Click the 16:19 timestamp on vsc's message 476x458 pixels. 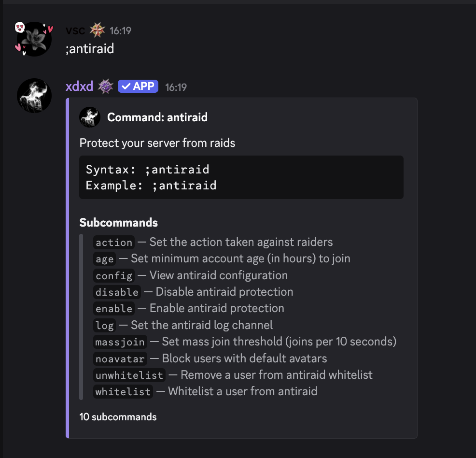click(x=120, y=31)
